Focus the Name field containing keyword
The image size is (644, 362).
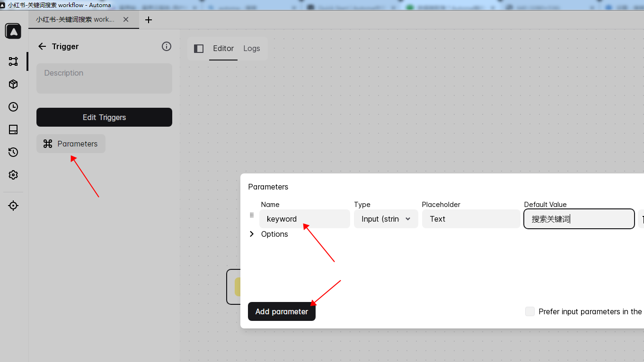coord(305,219)
